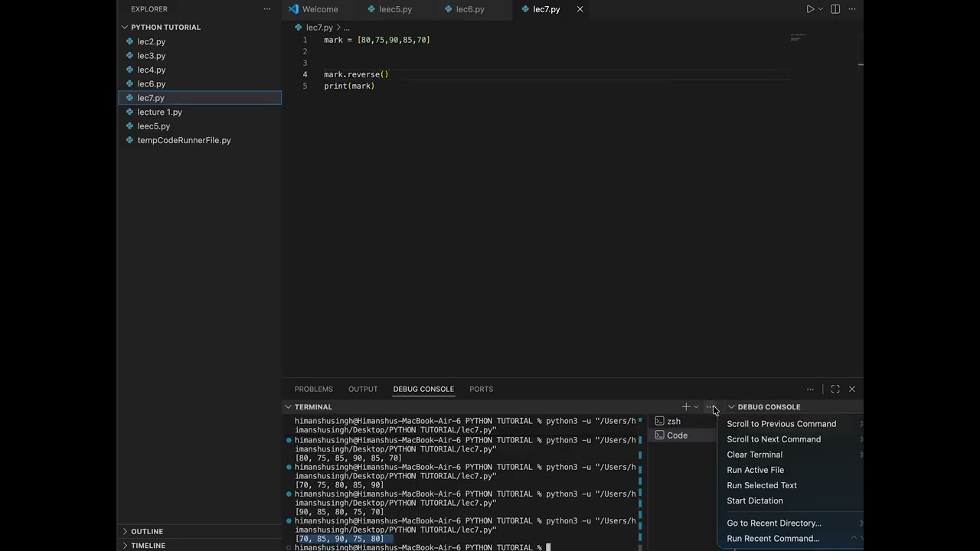Choose Clear Terminal from menu
Screen dimensions: 980x551
[754, 455]
